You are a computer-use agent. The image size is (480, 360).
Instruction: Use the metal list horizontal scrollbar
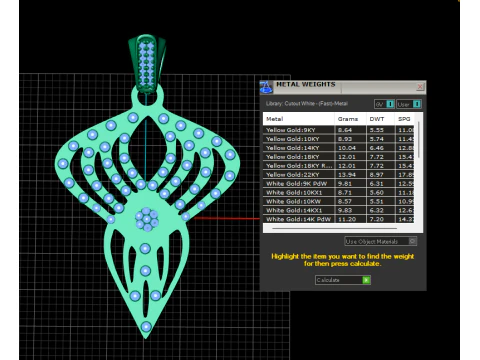pos(334,229)
